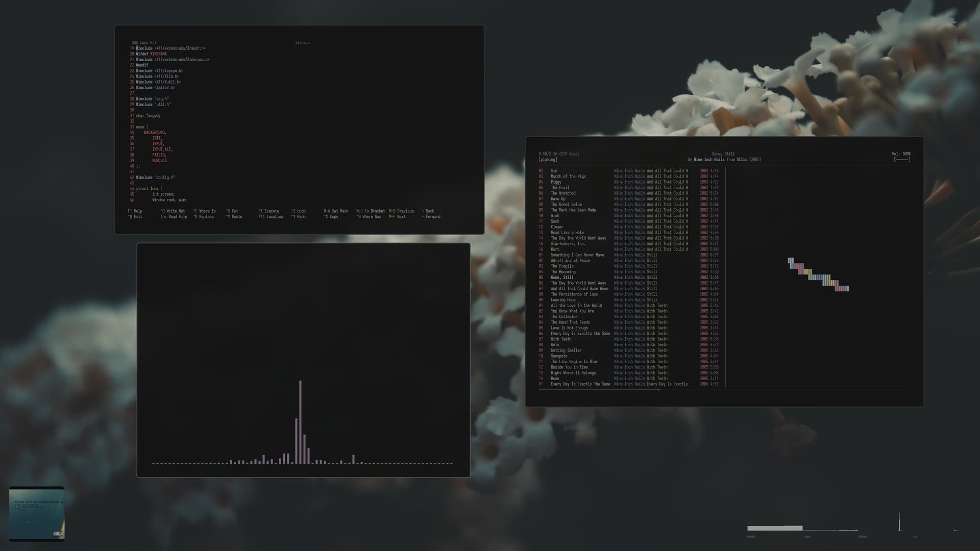
Task: Click the "^R Replace" nano shortcut
Action: [203, 217]
